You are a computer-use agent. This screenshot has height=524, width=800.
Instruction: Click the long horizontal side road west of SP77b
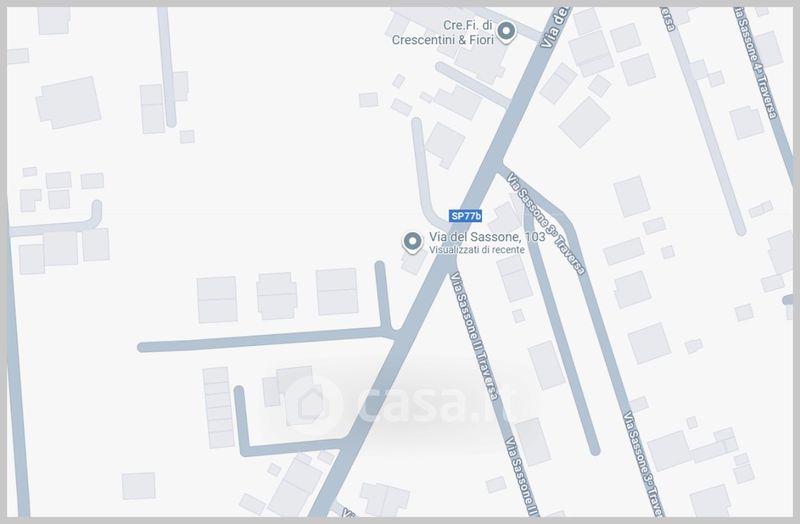[265, 339]
